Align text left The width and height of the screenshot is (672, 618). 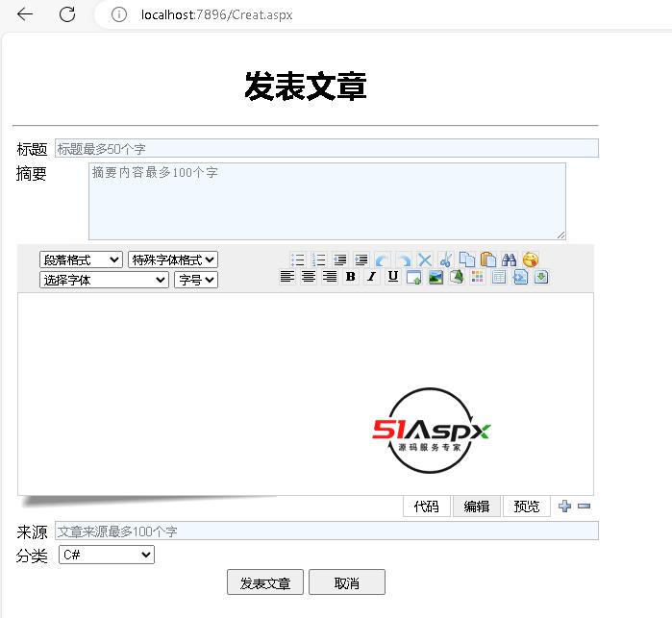point(286,277)
